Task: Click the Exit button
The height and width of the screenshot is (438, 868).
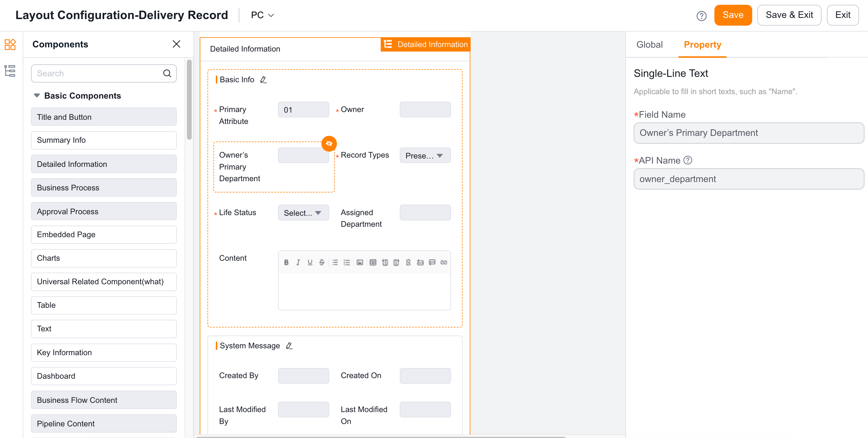Action: [x=842, y=15]
